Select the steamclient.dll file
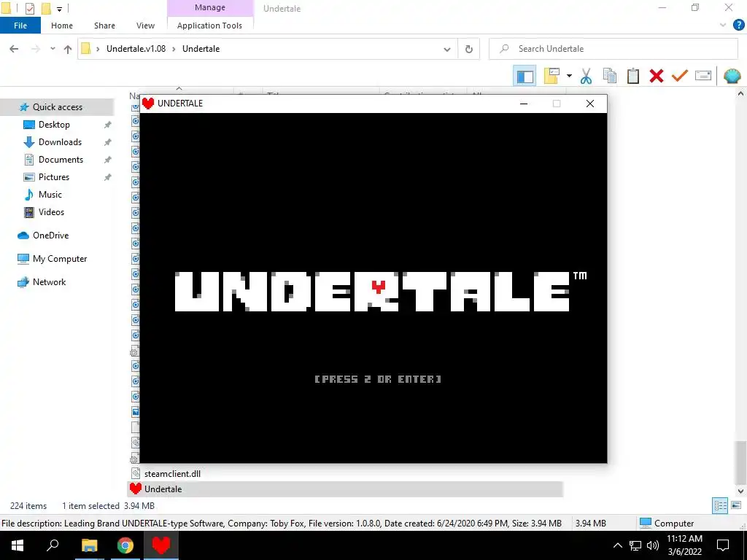The height and width of the screenshot is (560, 747). (x=172, y=474)
